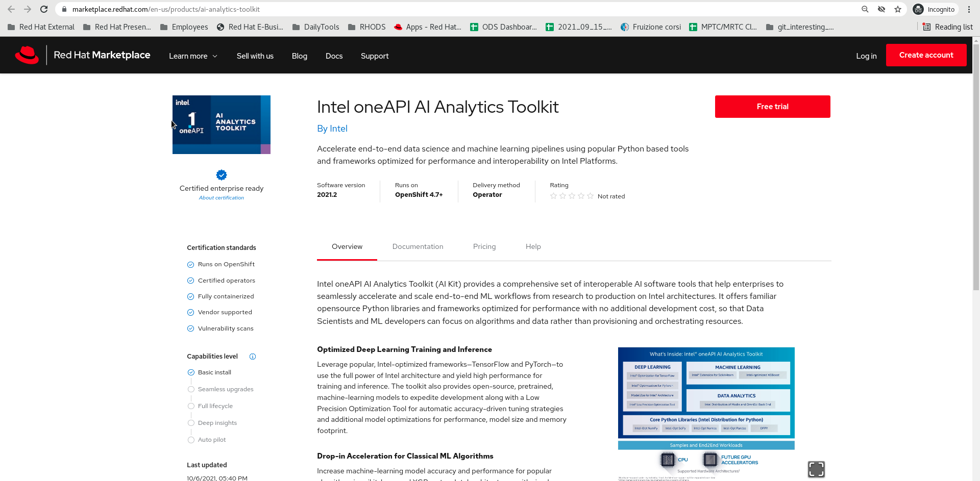This screenshot has width=980, height=481.
Task: Click the Vendor supported certification item
Action: tap(219, 312)
